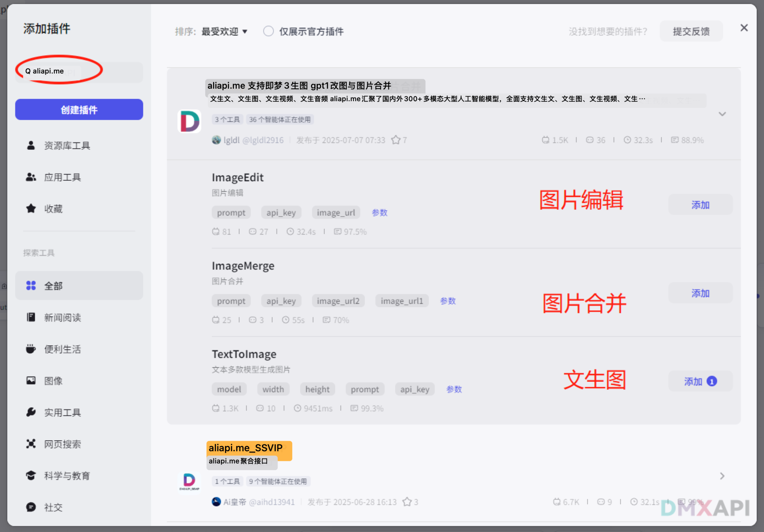Viewport: 764px width, 532px height.
Task: Enable 仅展示官方插件 radio option
Action: pyautogui.click(x=268, y=31)
